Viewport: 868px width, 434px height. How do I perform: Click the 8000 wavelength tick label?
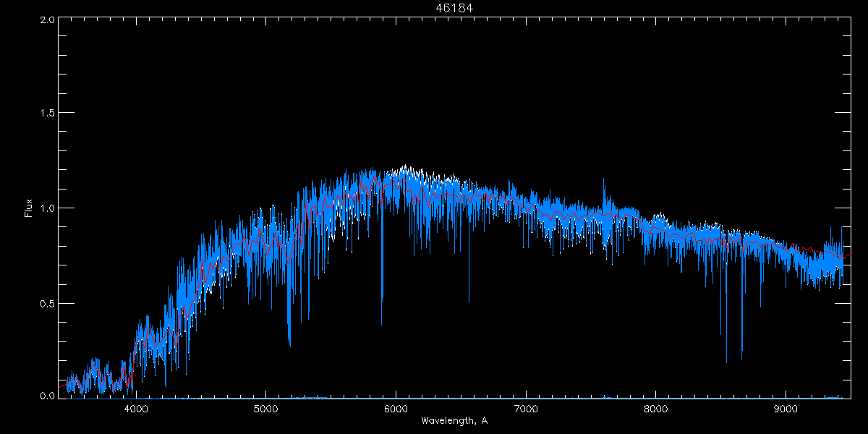pyautogui.click(x=656, y=409)
